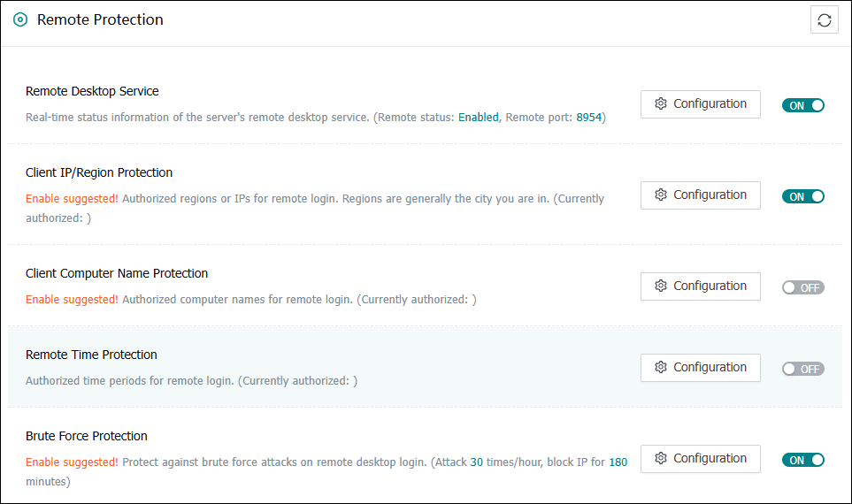Open Configuration for Remote Desktop Service
Image resolution: width=852 pixels, height=504 pixels.
coord(701,104)
